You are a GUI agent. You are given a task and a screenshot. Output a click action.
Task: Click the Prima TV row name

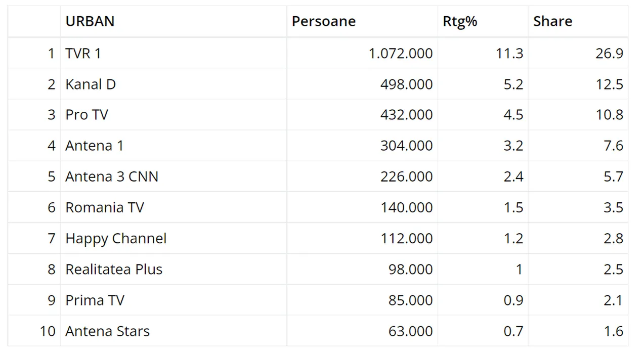(x=95, y=300)
